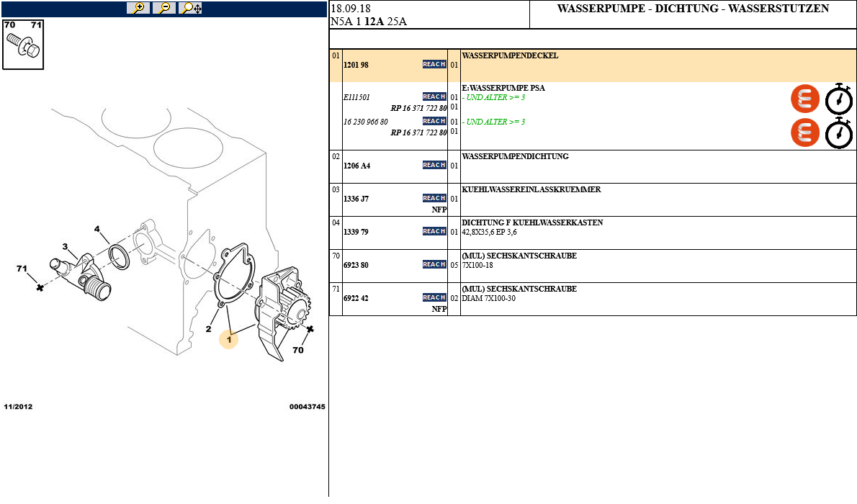
Task: Click part number 6922 42
Action: [x=356, y=298]
